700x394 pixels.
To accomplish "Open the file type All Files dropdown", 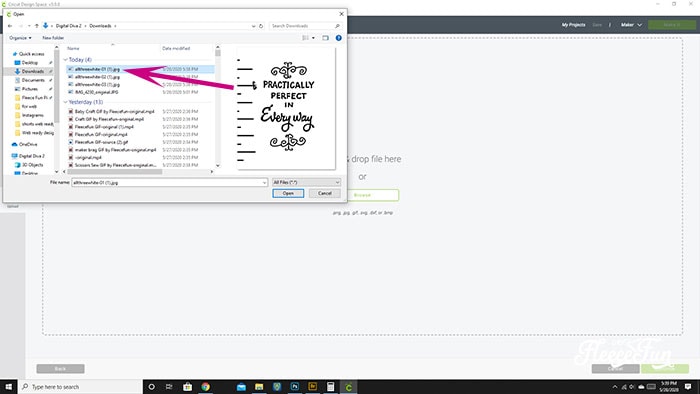I will pos(306,182).
